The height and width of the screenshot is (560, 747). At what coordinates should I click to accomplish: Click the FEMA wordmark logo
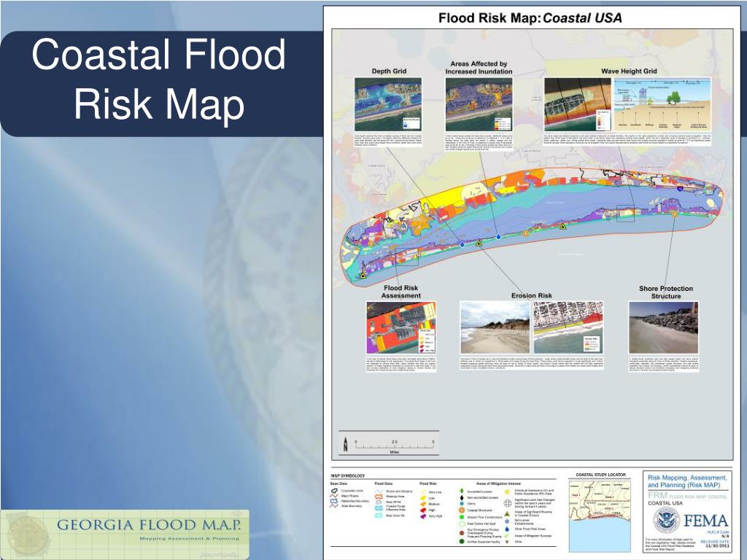coord(705,521)
